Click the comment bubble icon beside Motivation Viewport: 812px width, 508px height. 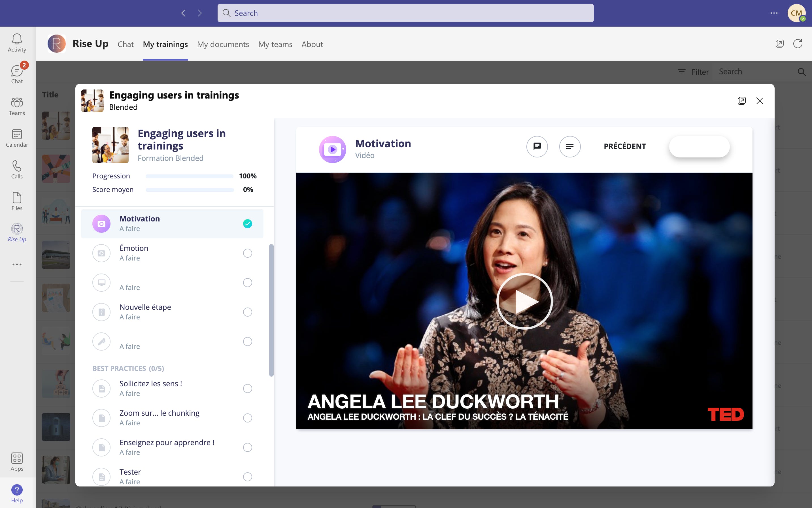pos(537,146)
